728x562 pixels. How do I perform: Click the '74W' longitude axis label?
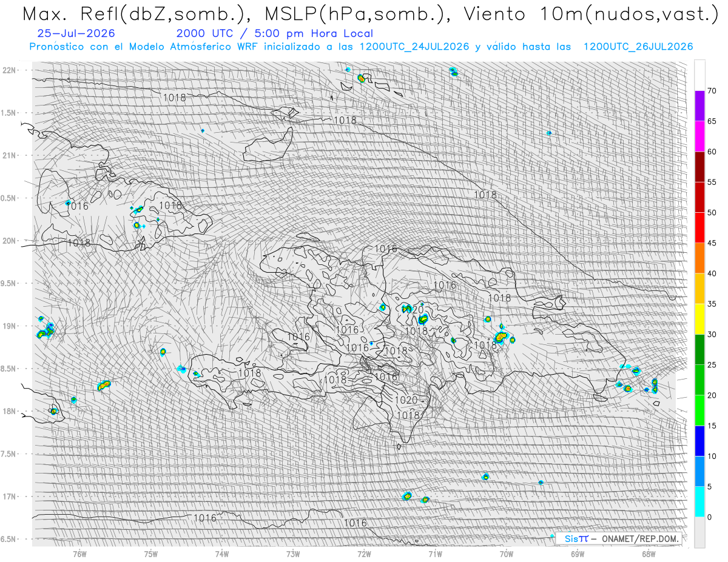tap(222, 553)
